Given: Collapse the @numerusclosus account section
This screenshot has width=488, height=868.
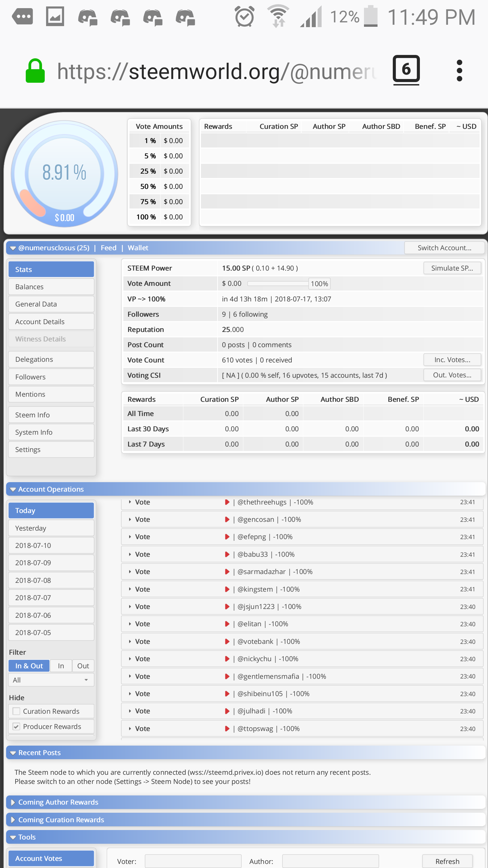Looking at the screenshot, I should (x=13, y=248).
